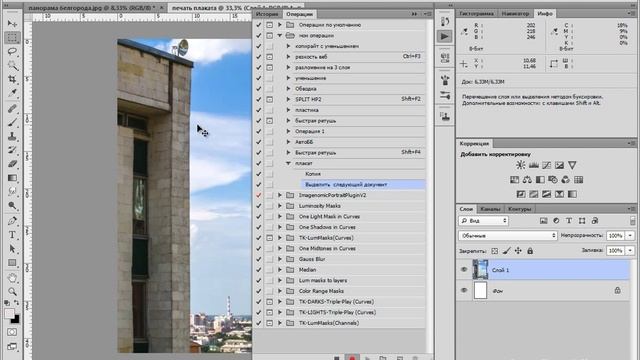The width and height of the screenshot is (640, 360).
Task: Expand the 'Операции по умолчанию' action set
Action: pos(280,25)
